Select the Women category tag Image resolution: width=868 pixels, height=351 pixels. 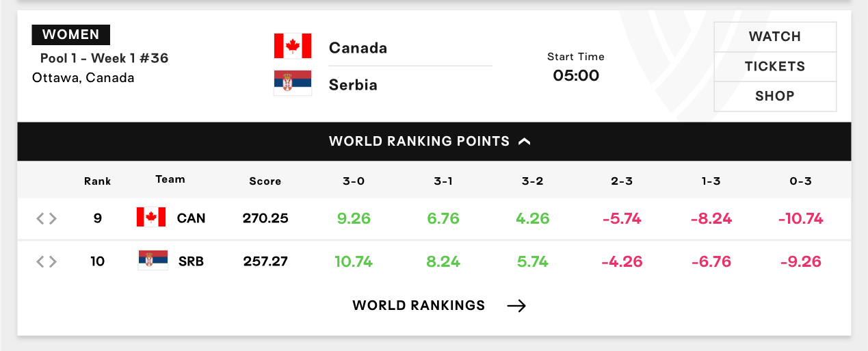pyautogui.click(x=71, y=34)
